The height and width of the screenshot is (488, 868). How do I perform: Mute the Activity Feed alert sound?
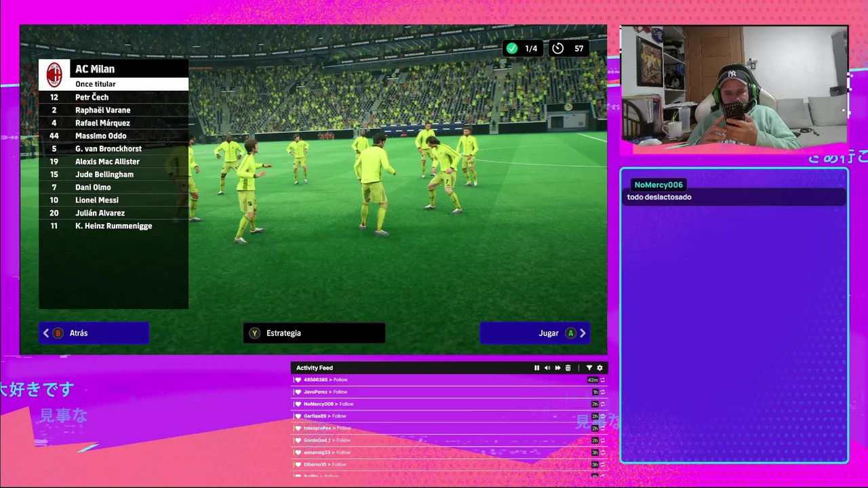(547, 368)
